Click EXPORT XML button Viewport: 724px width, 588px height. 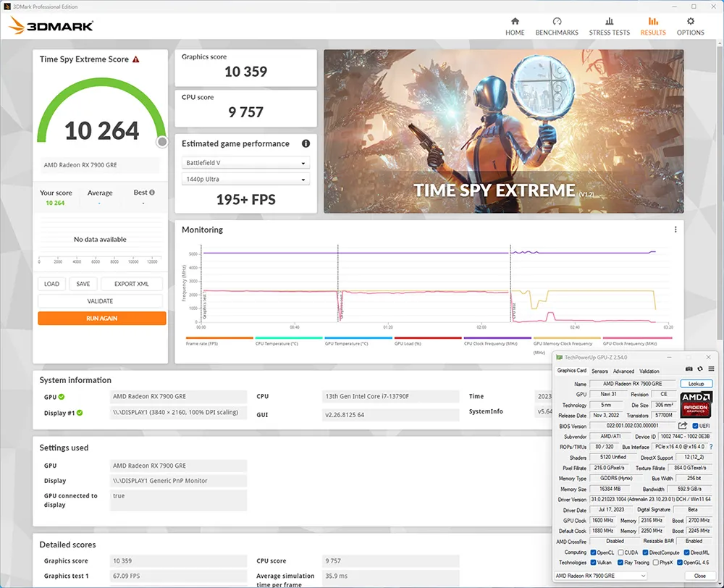(x=132, y=284)
